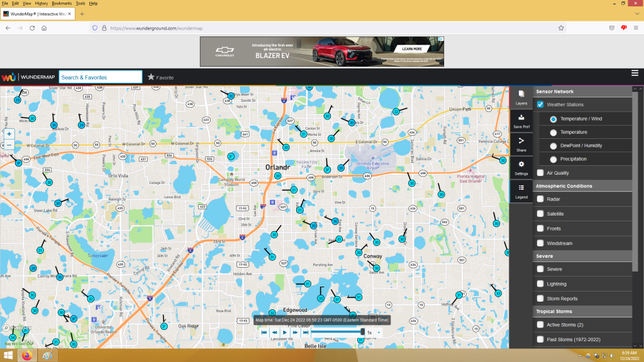The image size is (644, 362).
Task: Show the map Legend
Action: [x=521, y=191]
